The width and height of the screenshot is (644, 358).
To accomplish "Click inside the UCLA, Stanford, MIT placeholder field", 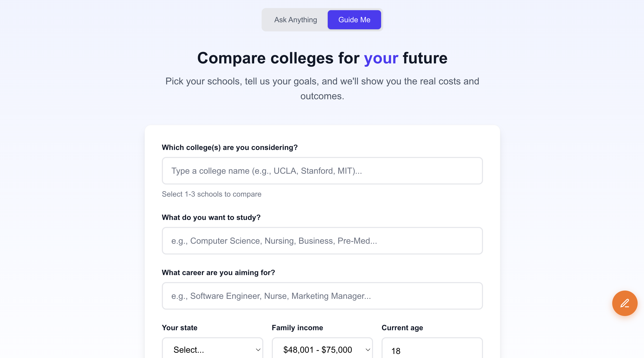I will 322,171.
